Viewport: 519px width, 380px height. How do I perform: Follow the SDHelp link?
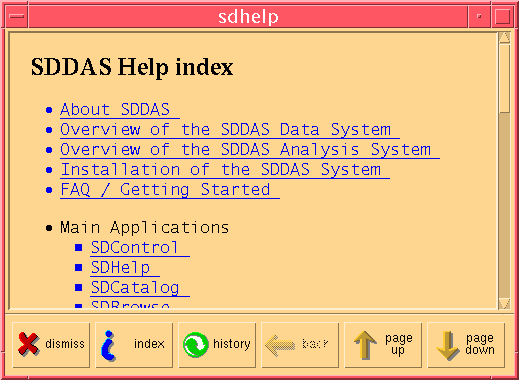pyautogui.click(x=125, y=268)
